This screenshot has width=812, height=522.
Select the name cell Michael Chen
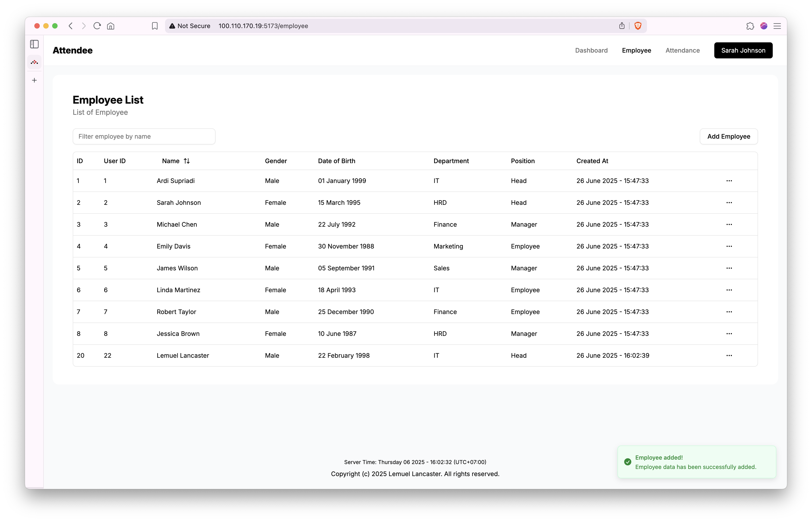(x=177, y=224)
